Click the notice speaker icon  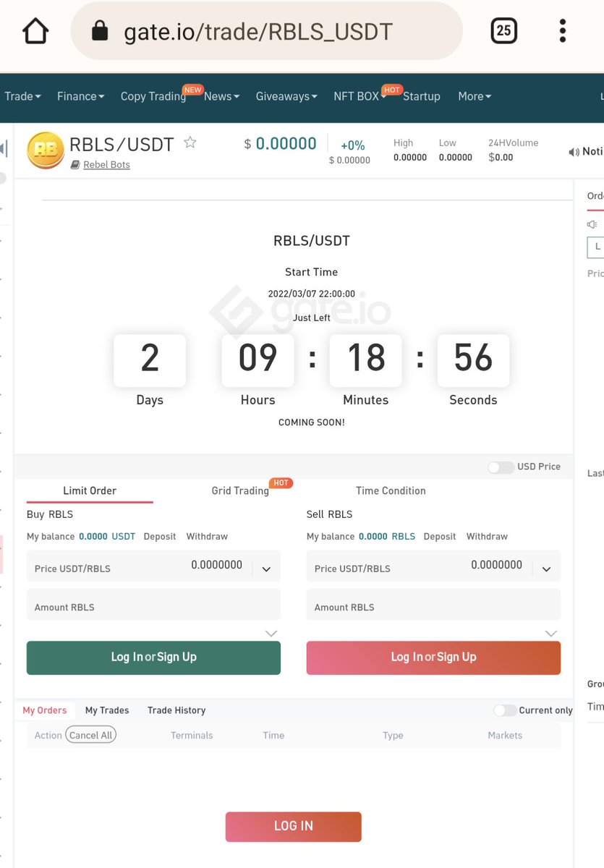pos(574,152)
